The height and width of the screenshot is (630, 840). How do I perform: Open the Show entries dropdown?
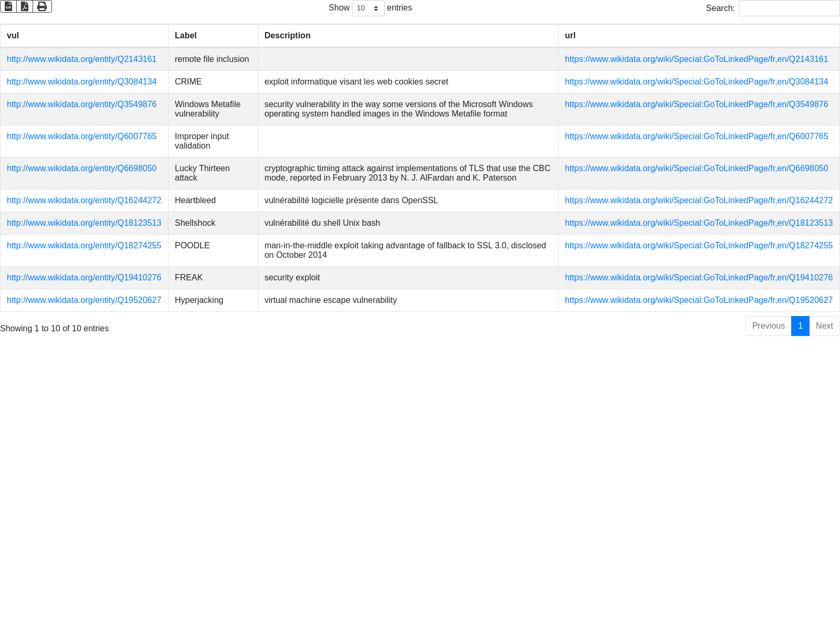(x=368, y=8)
